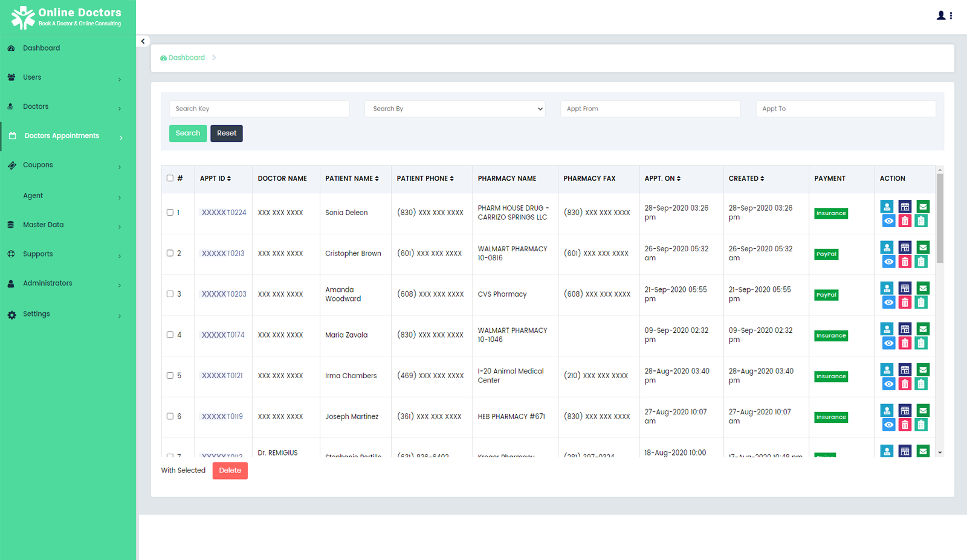Select Doctors Appointments in sidebar
967x560 pixels.
coord(62,136)
